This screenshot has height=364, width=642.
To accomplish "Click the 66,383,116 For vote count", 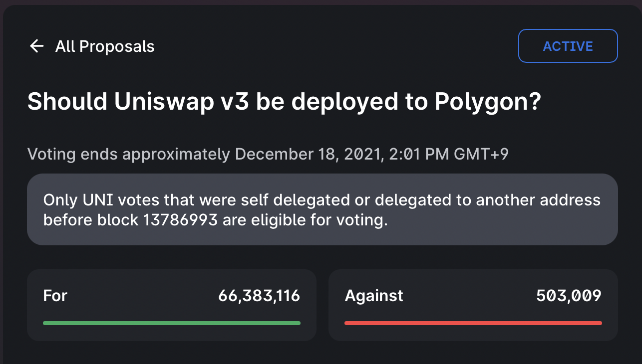I will point(259,296).
